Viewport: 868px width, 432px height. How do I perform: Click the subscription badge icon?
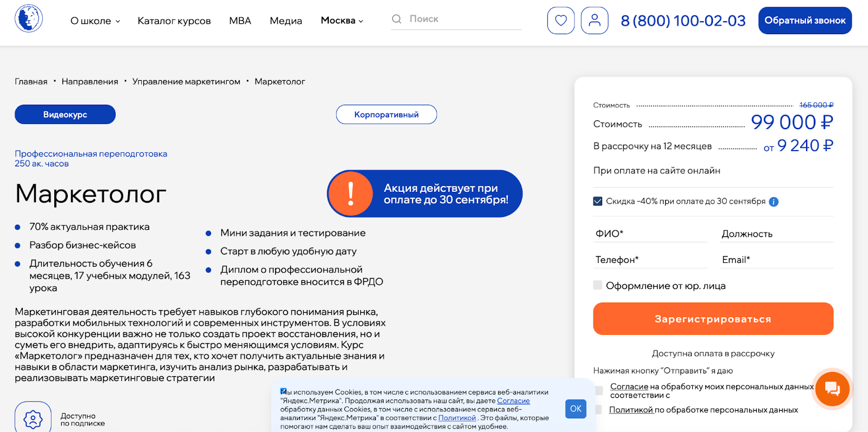coord(33,418)
